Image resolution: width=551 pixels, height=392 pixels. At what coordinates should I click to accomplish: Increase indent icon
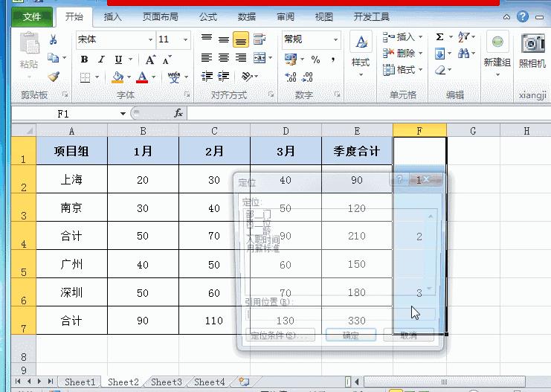point(224,76)
